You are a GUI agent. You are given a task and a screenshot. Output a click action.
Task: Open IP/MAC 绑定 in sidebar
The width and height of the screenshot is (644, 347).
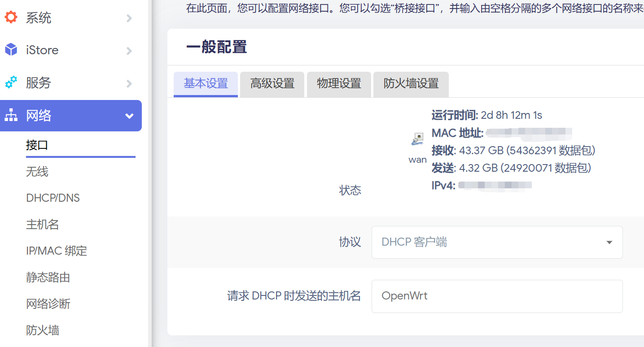[x=57, y=251]
